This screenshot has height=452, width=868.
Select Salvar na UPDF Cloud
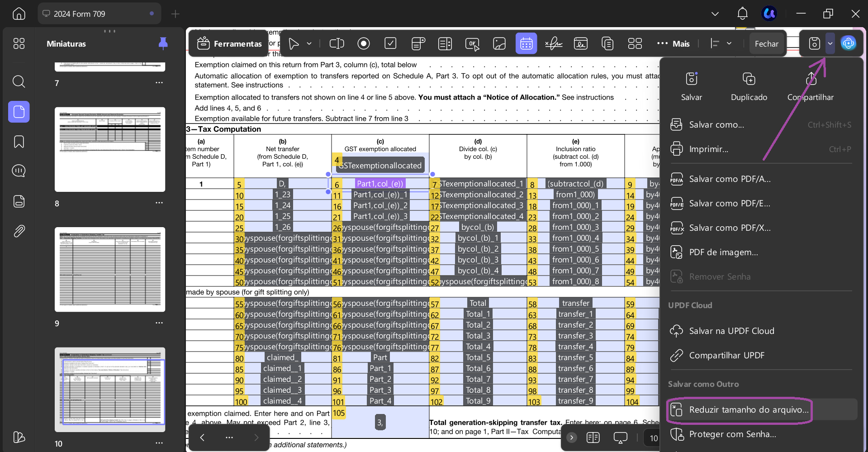pyautogui.click(x=761, y=331)
